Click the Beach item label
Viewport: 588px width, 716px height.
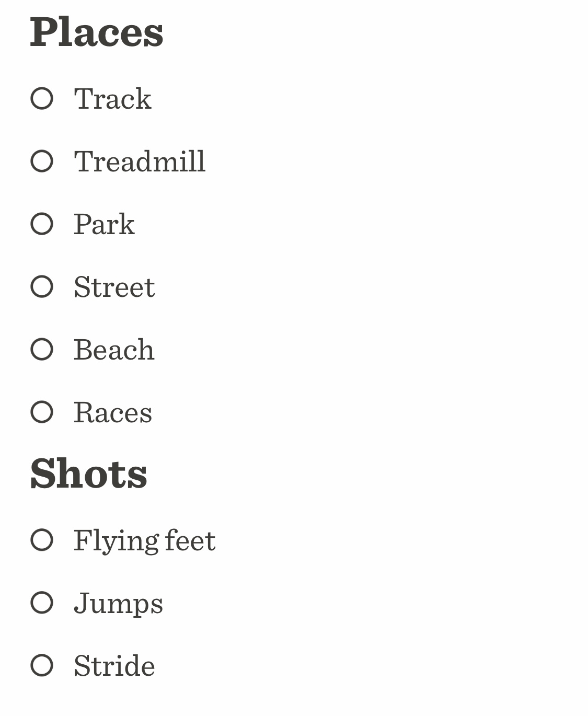pyautogui.click(x=114, y=350)
